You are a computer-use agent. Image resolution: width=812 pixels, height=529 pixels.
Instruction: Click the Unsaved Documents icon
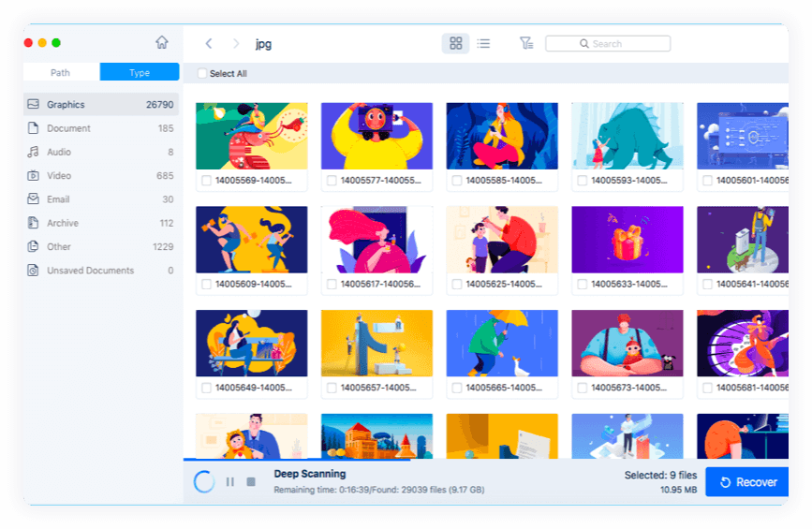click(33, 271)
